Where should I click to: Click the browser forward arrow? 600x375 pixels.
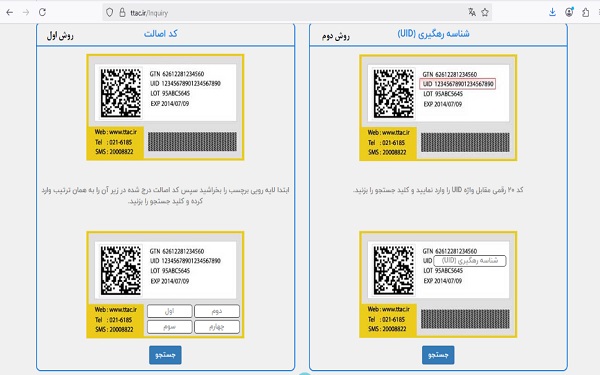coord(26,13)
